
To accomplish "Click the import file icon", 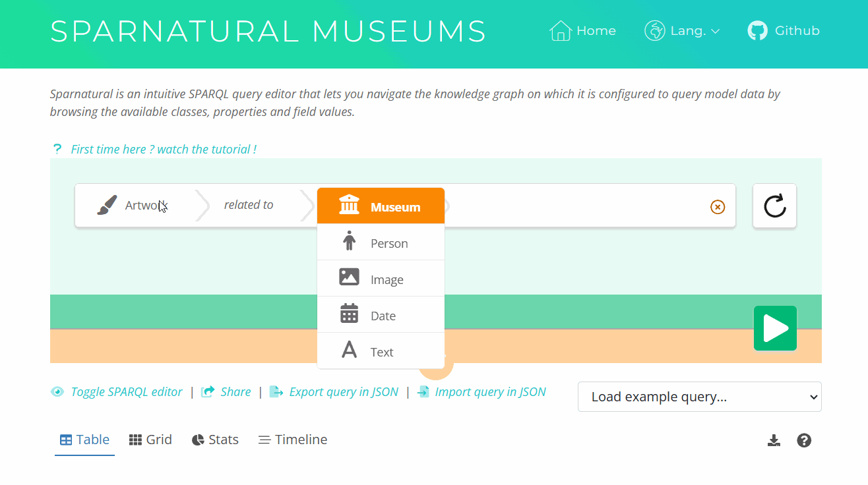I will tap(423, 392).
